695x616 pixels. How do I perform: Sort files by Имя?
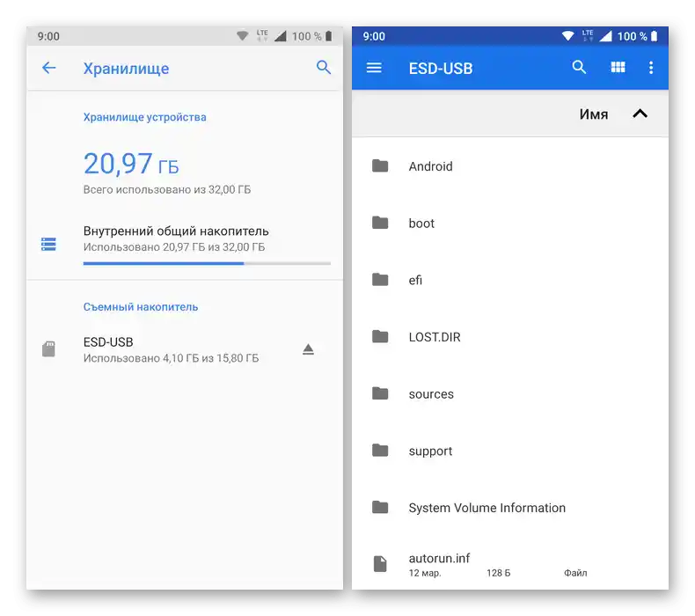594,114
